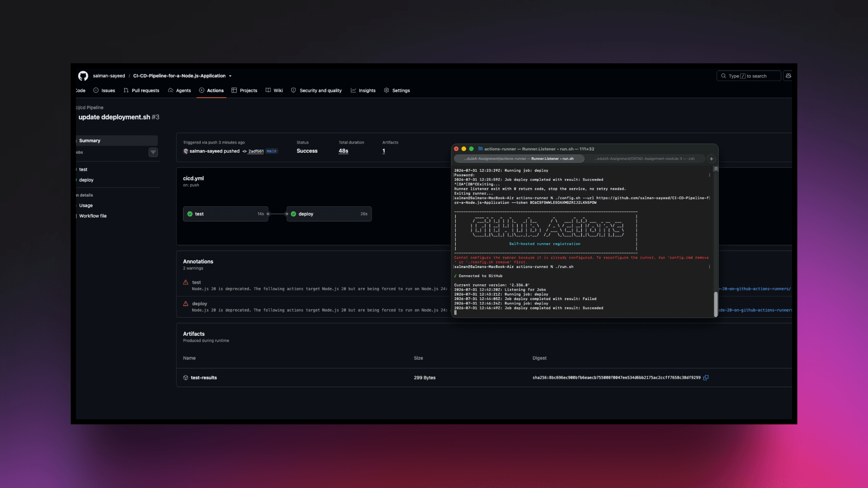Open the ci/cd Pipeline breadcrumb link
This screenshot has height=488, width=868.
pyautogui.click(x=90, y=108)
